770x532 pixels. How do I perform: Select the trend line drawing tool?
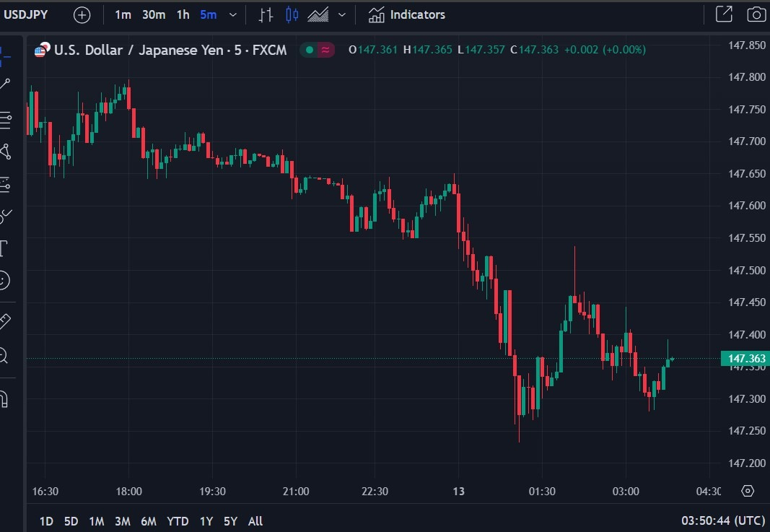(5, 84)
